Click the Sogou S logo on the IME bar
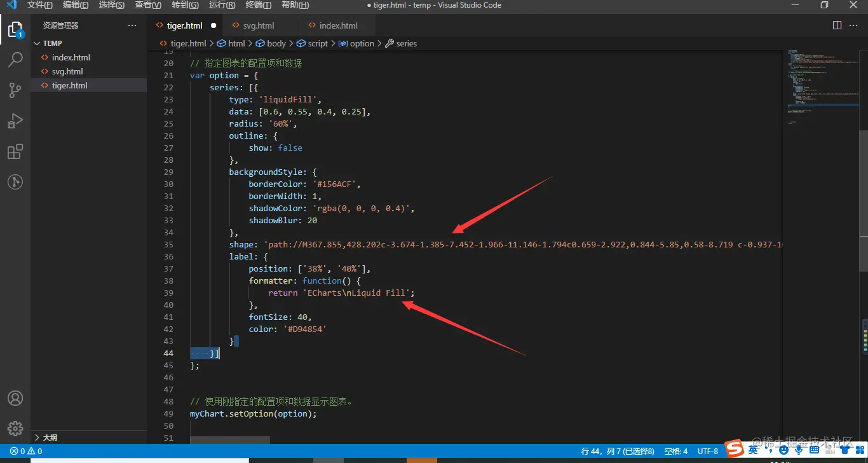 [735, 448]
